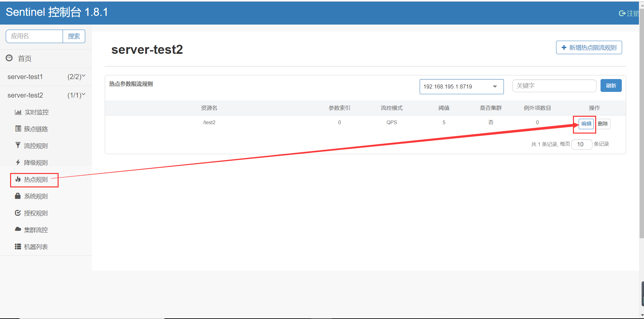Click the threshold value 5 cell
The width and height of the screenshot is (644, 319).
pos(444,122)
